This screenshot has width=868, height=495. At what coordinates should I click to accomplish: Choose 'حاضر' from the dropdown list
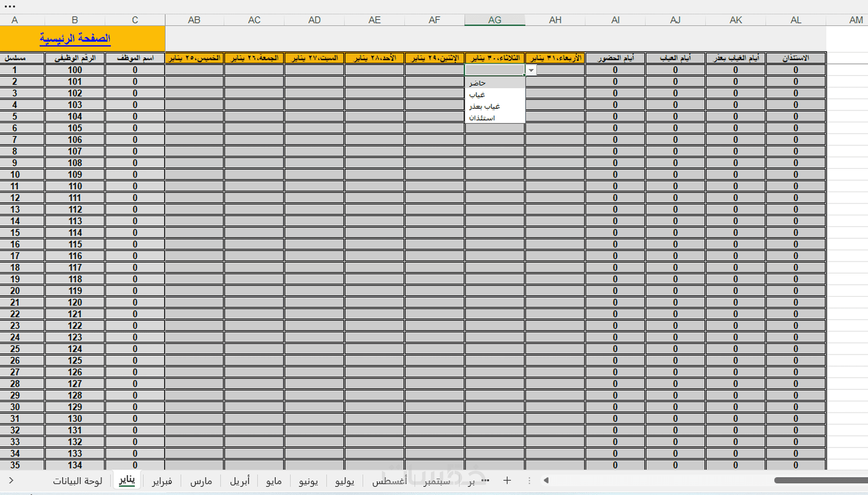pos(495,83)
